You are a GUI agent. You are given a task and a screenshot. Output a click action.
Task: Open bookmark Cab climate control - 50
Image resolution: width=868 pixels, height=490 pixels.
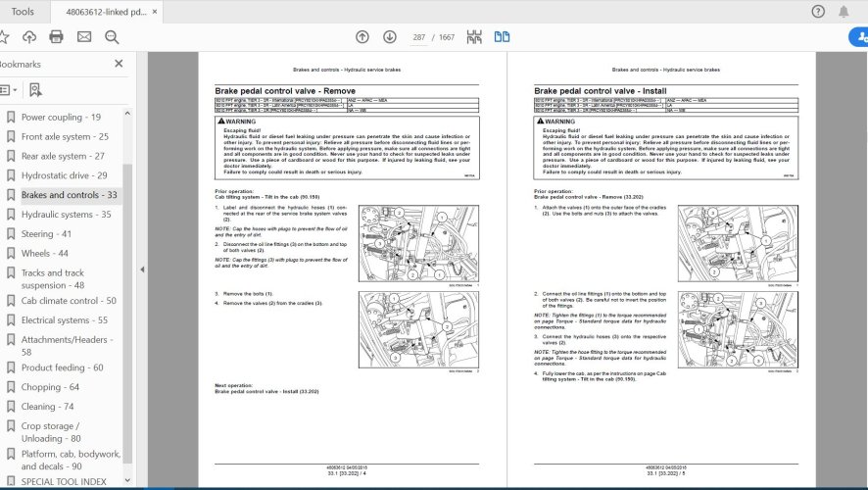(x=69, y=301)
